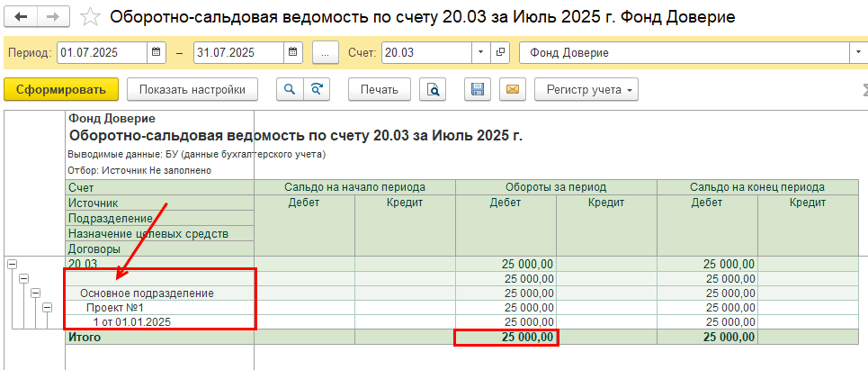Image resolution: width=868 pixels, height=370 pixels.
Task: Select the Итого debit turnover cell 25 000,00
Action: click(x=506, y=338)
